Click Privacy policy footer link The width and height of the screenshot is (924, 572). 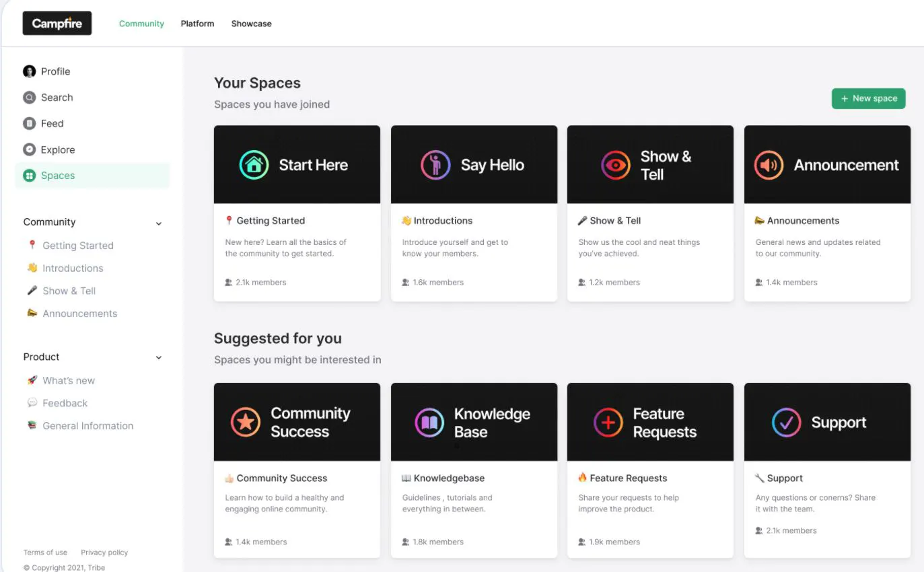coord(104,552)
